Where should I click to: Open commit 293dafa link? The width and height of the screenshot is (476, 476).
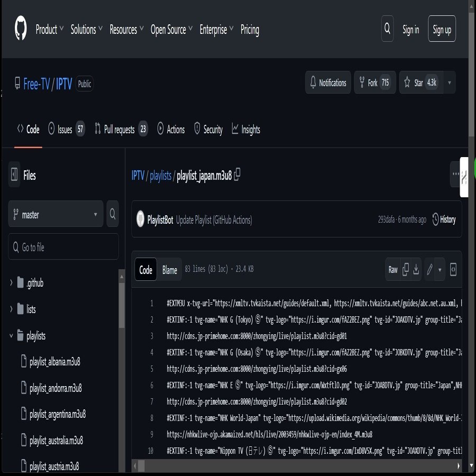[x=386, y=219]
